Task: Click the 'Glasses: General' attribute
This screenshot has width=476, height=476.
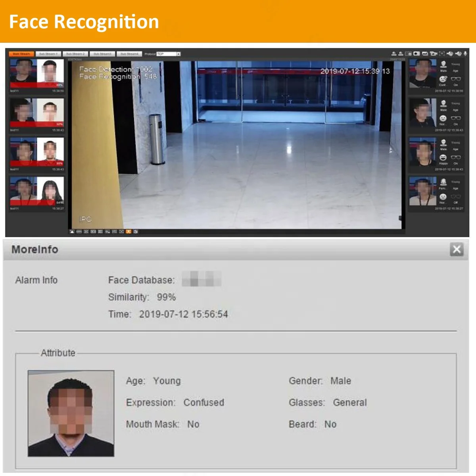Action: (x=328, y=403)
